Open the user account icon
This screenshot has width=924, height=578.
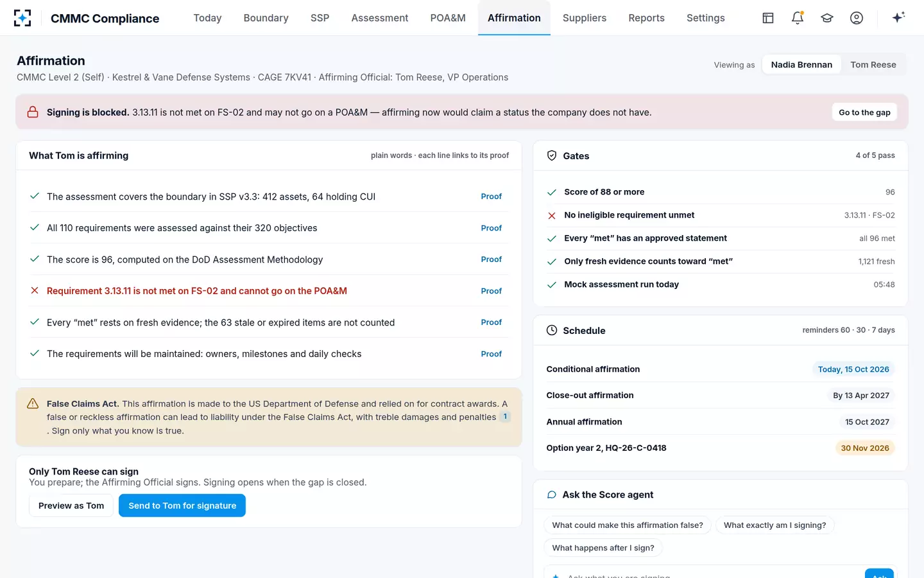857,18
